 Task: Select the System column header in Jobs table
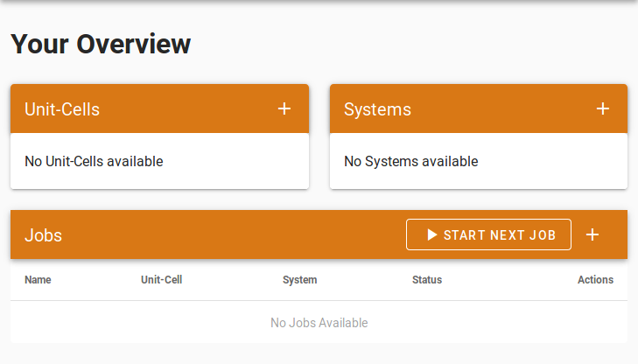pyautogui.click(x=299, y=280)
